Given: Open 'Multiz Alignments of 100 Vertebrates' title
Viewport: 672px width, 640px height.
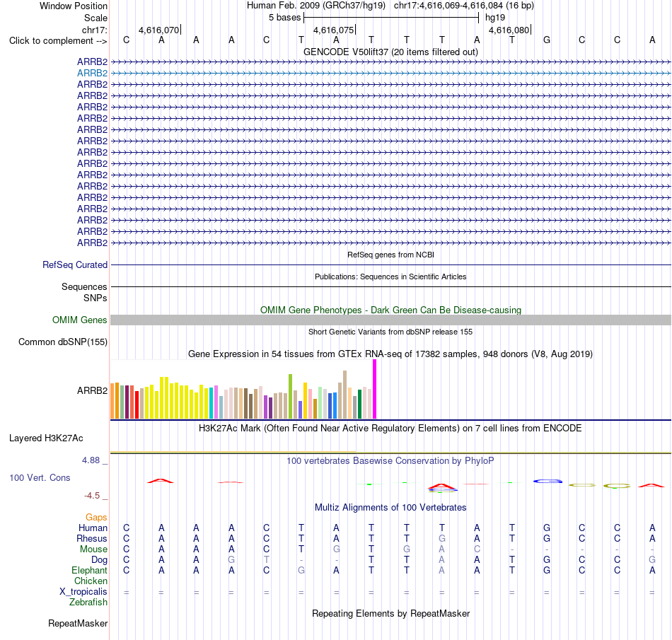Looking at the screenshot, I should coord(390,508).
